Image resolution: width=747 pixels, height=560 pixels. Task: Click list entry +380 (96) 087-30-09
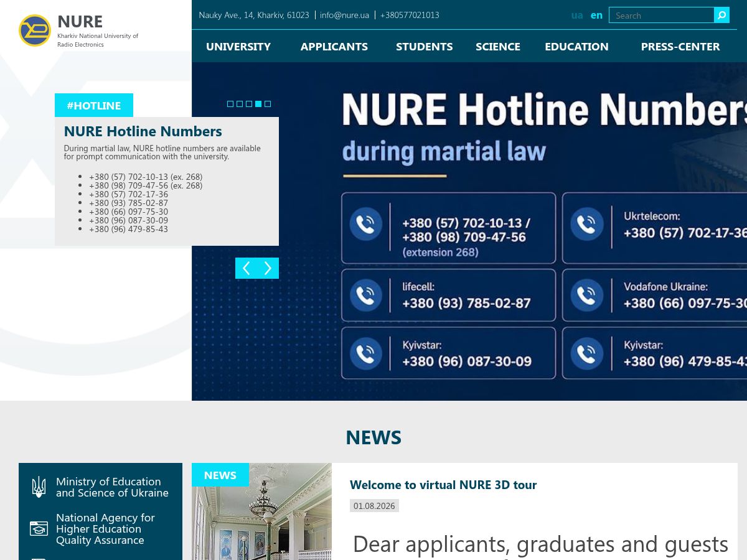[128, 220]
